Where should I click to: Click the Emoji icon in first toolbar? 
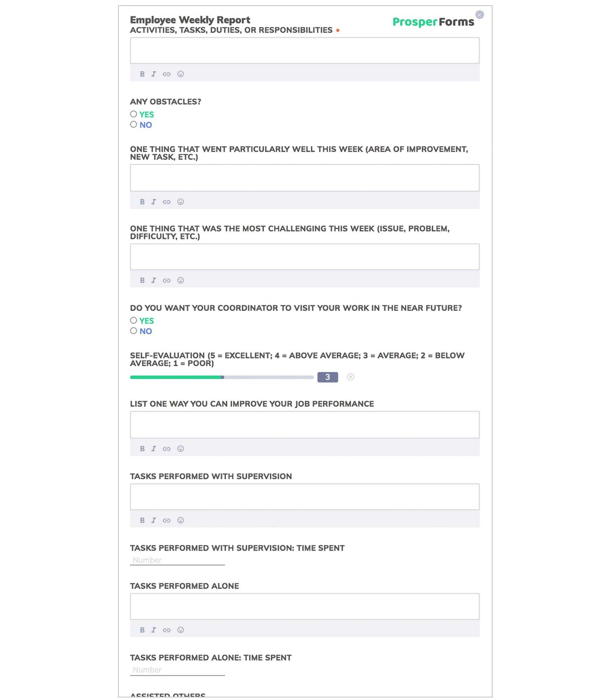180,74
